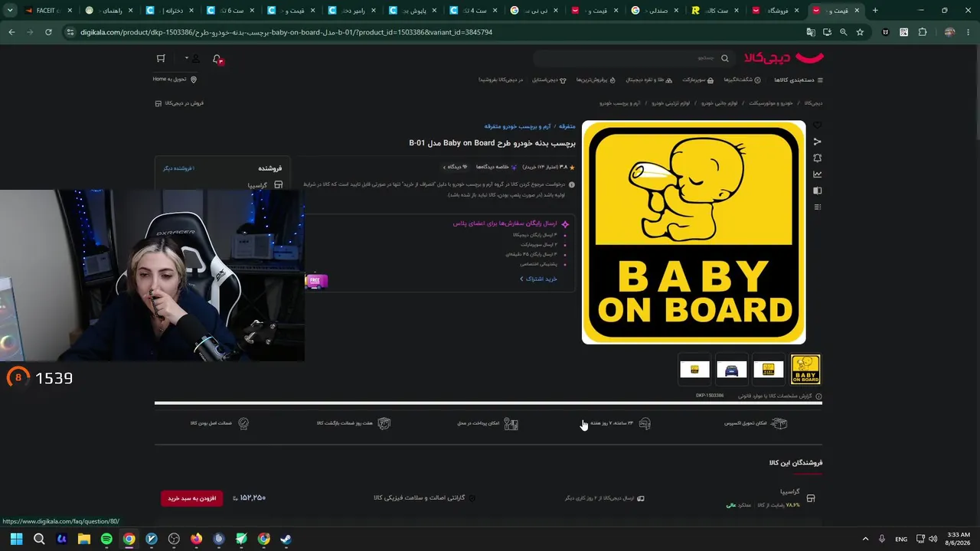Open File Explorer from the taskbar
The width and height of the screenshot is (980, 551).
click(x=84, y=539)
